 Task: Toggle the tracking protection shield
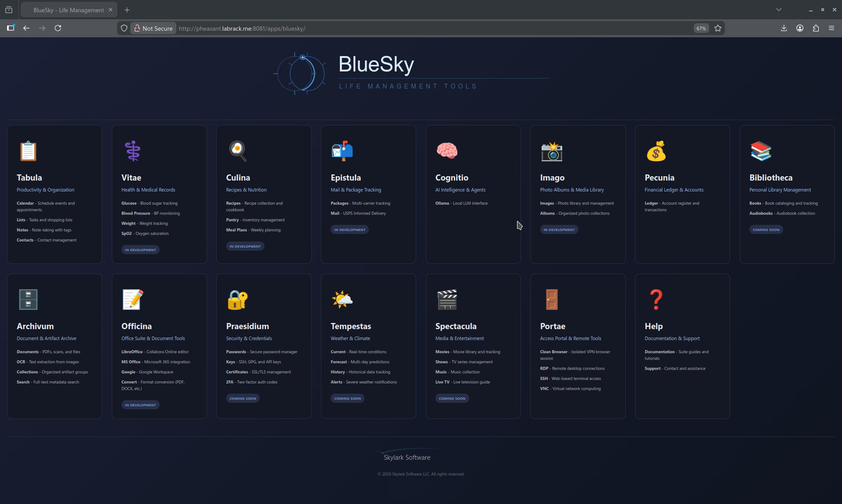[x=124, y=28]
